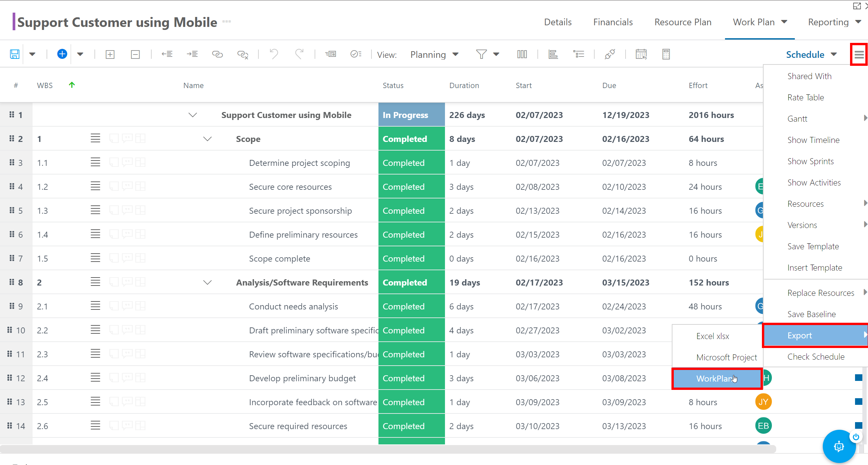Select Rate Table menu item
The width and height of the screenshot is (868, 465).
pos(815,97)
